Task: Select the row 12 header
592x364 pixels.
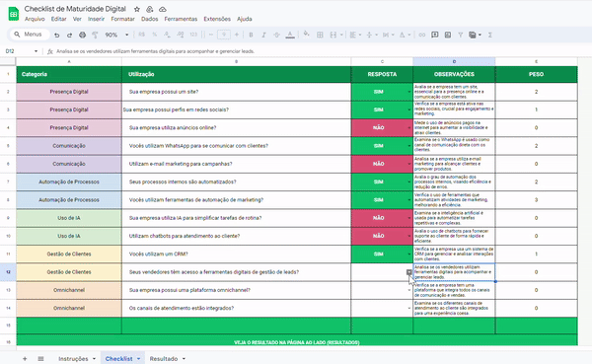Action: (x=8, y=272)
